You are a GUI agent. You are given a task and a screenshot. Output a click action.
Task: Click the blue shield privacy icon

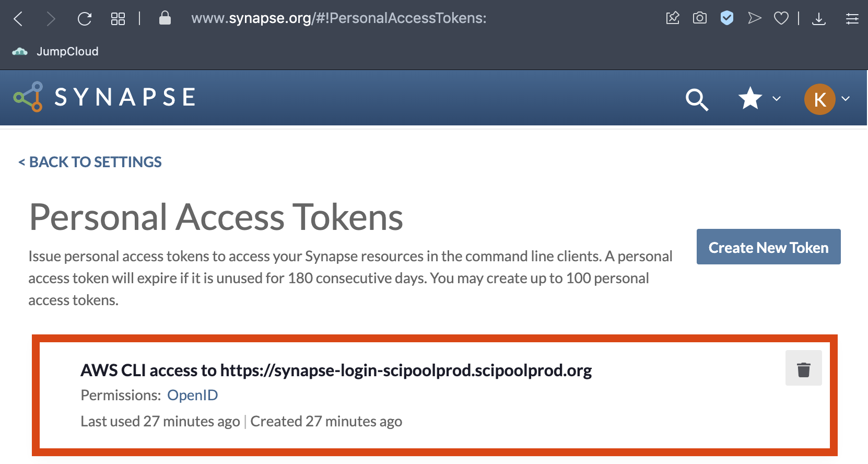(727, 18)
